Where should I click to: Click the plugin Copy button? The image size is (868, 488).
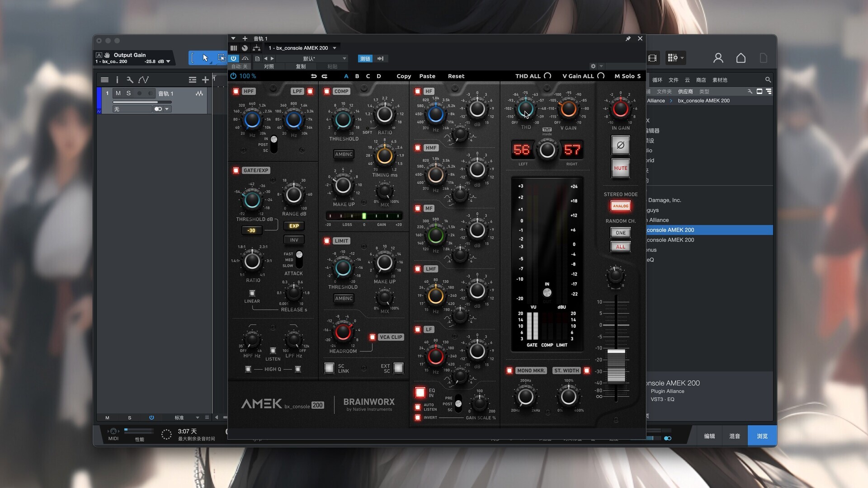(x=404, y=76)
